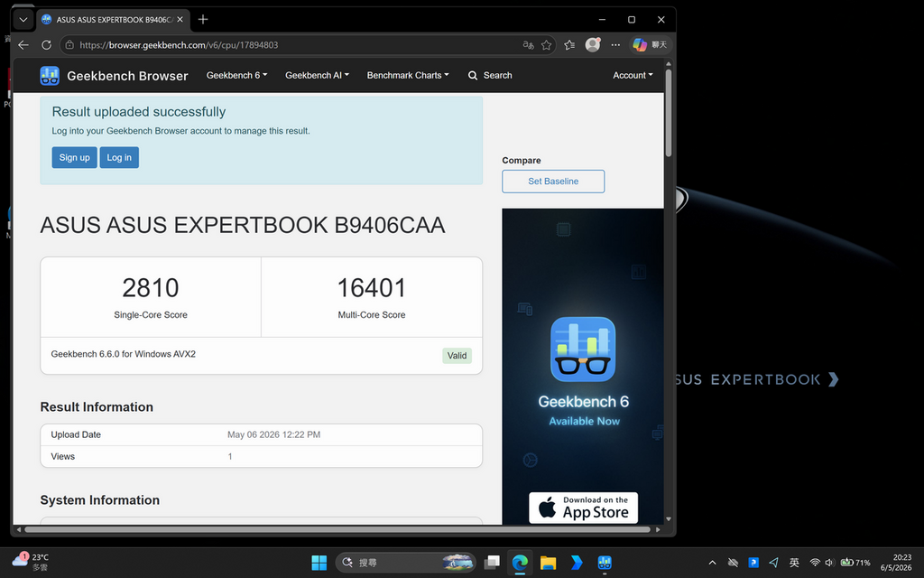Open the Edge profile avatar
Screen dimensions: 924x578
click(592, 44)
